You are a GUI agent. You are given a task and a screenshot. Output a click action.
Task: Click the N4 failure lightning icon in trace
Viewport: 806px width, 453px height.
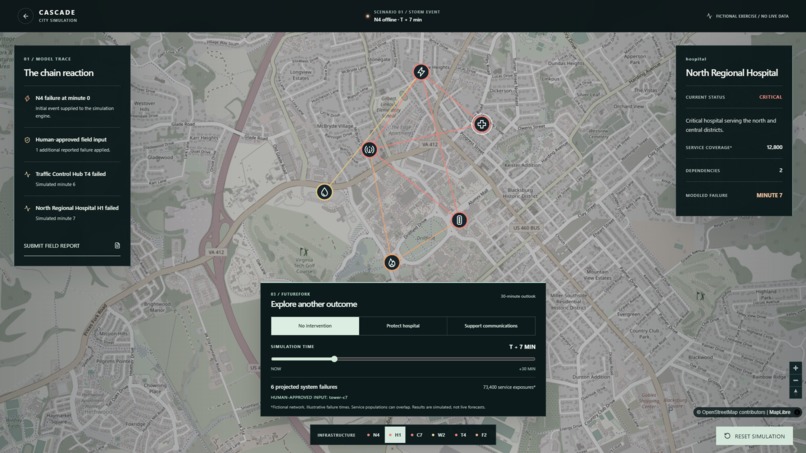pyautogui.click(x=27, y=98)
